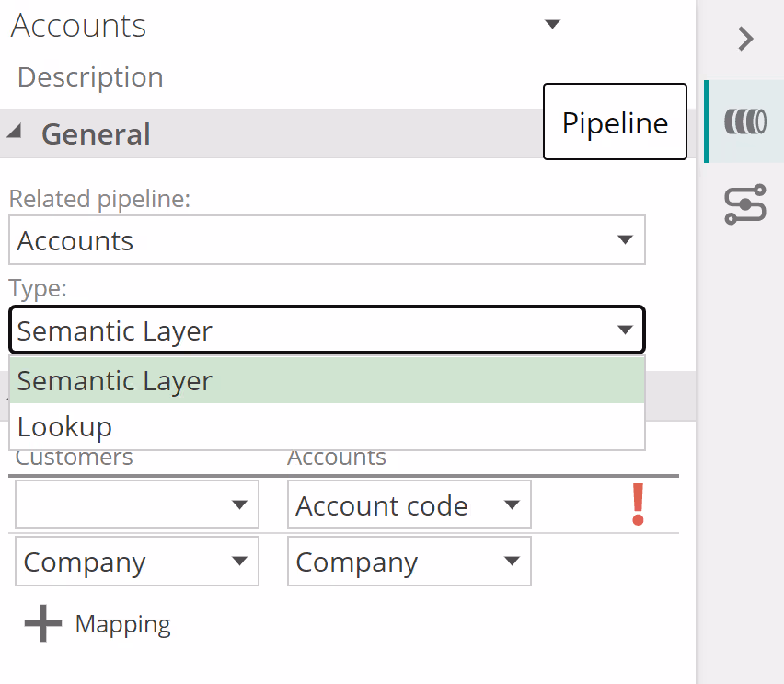Image resolution: width=784 pixels, height=684 pixels.
Task: Collapse side panel with right chevron
Action: (746, 39)
